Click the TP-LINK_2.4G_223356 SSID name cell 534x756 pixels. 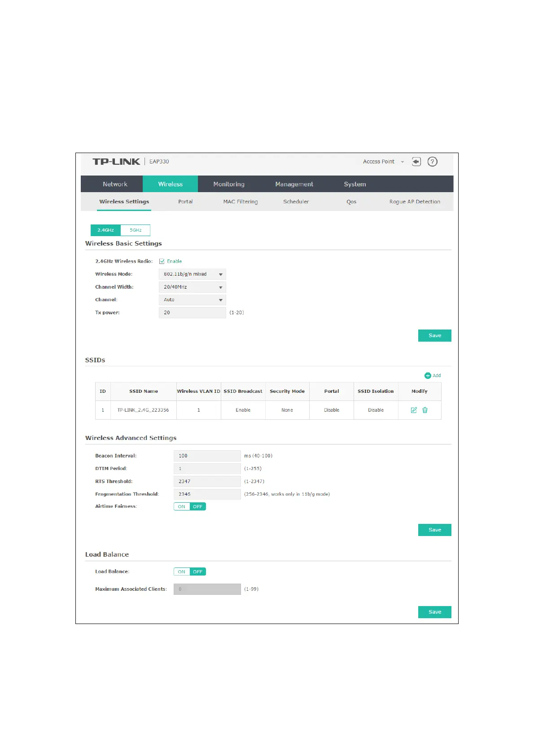coord(143,410)
